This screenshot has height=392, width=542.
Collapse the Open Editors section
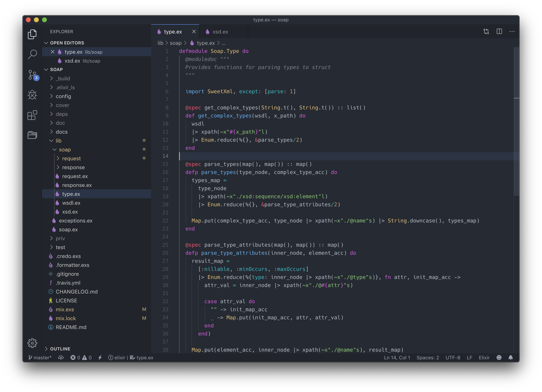67,43
